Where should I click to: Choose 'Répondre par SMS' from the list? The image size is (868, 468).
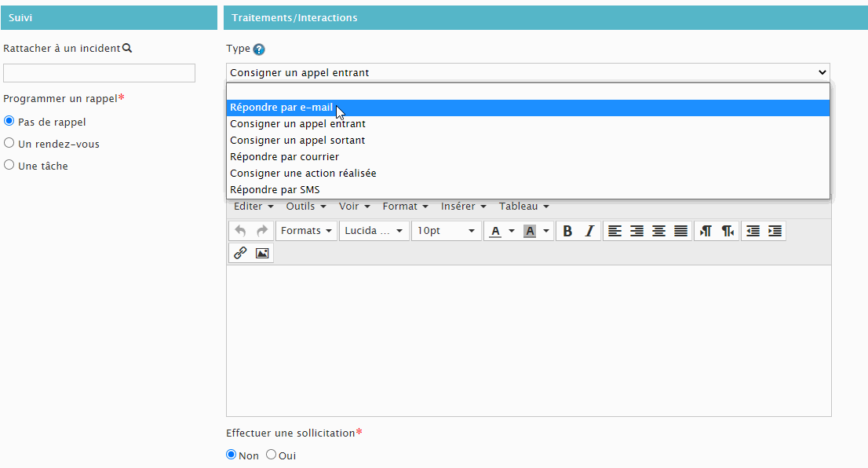[x=275, y=189]
